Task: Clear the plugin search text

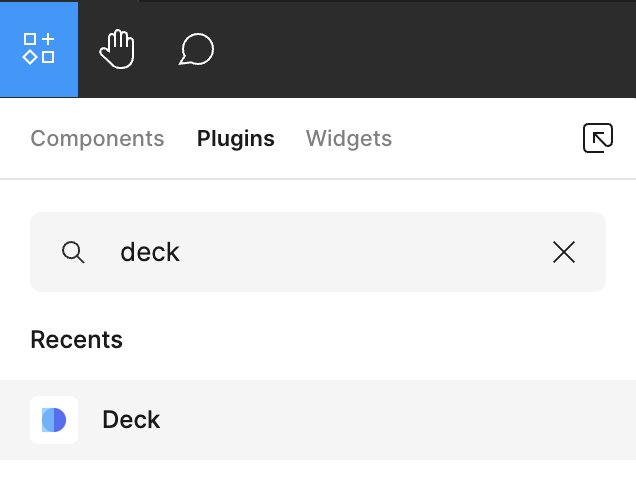Action: 564,252
